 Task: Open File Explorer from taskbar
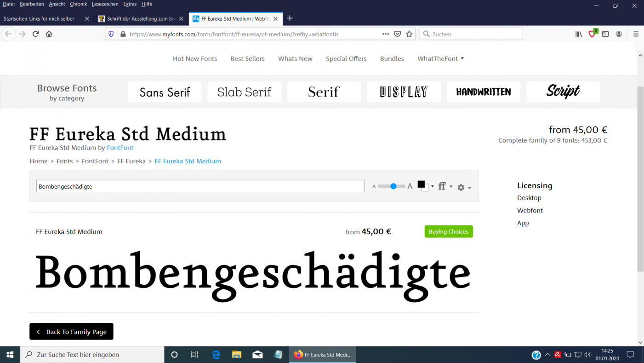[x=237, y=355]
